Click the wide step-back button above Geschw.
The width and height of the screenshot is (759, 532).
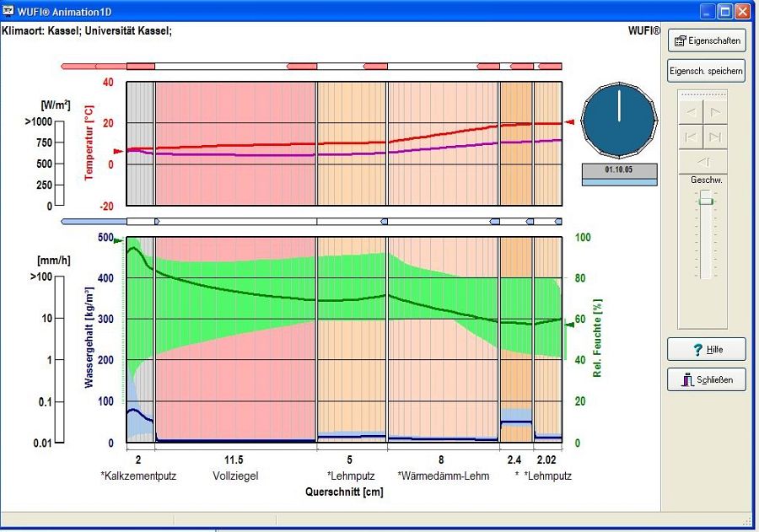[703, 162]
